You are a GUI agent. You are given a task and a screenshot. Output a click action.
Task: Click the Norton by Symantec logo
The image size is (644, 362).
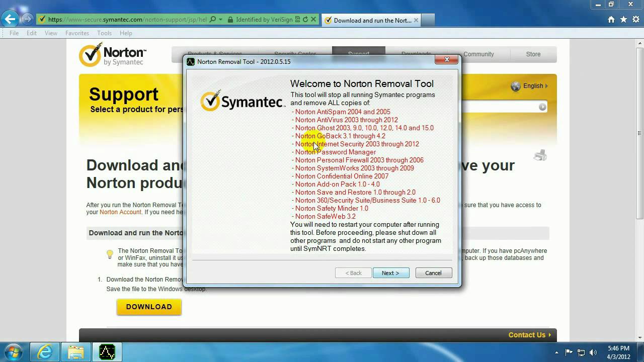(113, 55)
